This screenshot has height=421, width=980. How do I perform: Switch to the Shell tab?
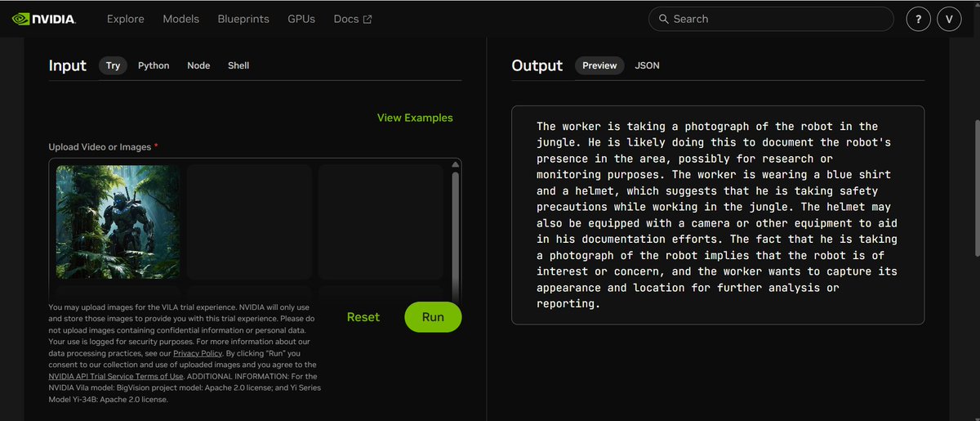click(238, 65)
